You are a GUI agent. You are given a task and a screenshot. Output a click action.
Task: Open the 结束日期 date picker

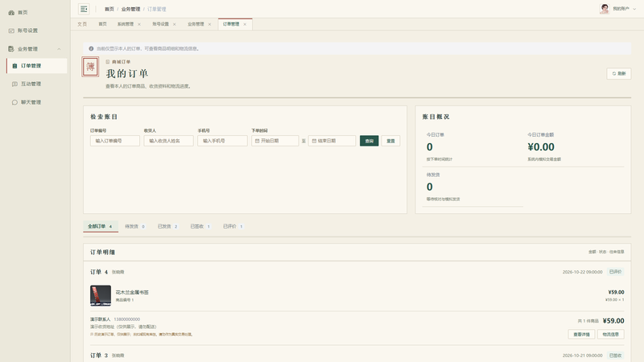[x=332, y=141]
